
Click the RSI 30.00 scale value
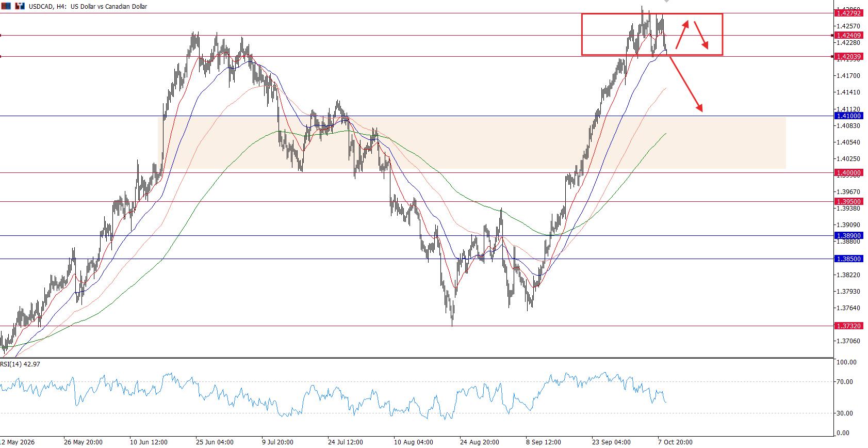pos(845,413)
